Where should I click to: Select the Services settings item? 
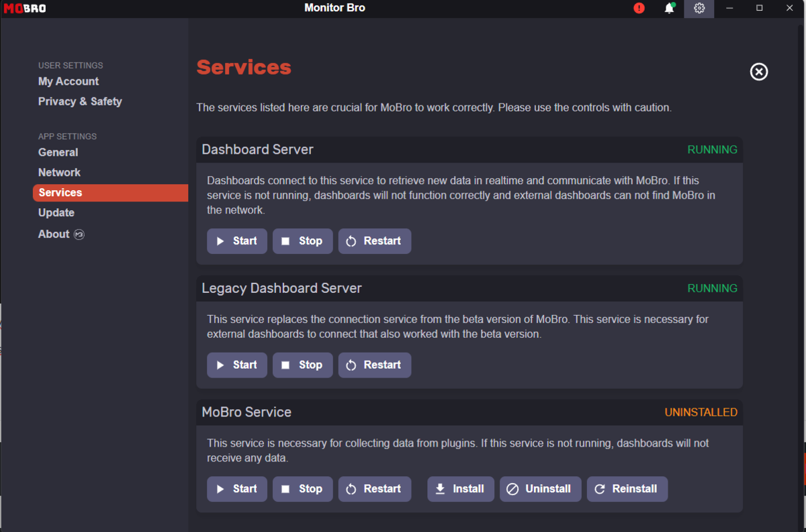point(110,193)
